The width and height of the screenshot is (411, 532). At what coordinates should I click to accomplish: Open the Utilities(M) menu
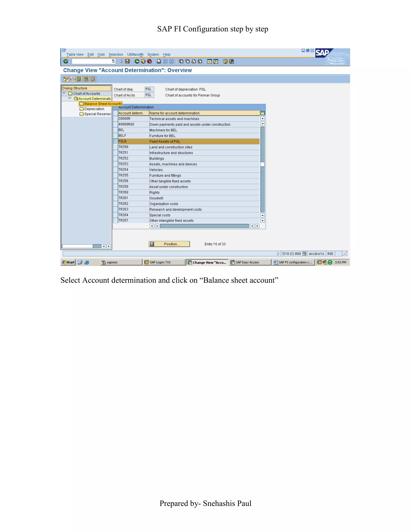point(135,55)
